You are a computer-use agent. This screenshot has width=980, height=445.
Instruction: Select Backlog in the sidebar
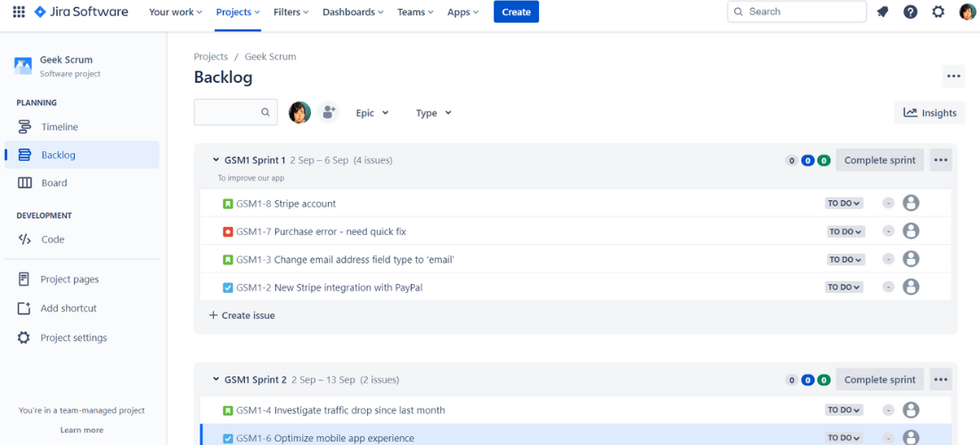[x=82, y=155]
